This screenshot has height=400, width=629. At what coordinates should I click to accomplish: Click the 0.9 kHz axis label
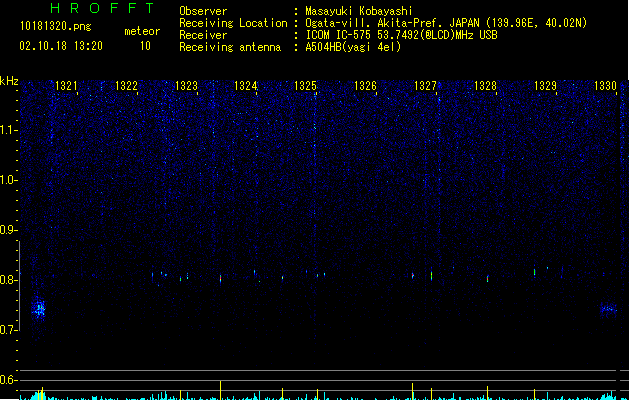8,230
